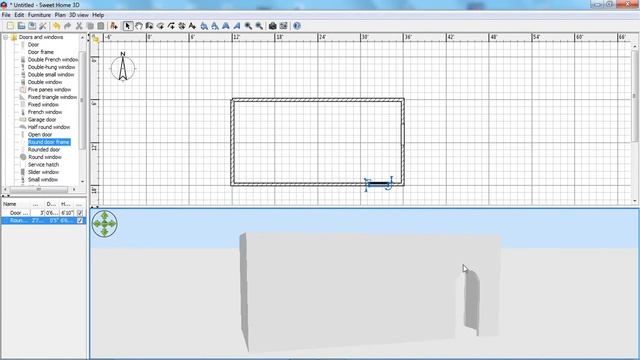
Task: Click the Add furniture to home icon
Action: pyautogui.click(x=114, y=26)
